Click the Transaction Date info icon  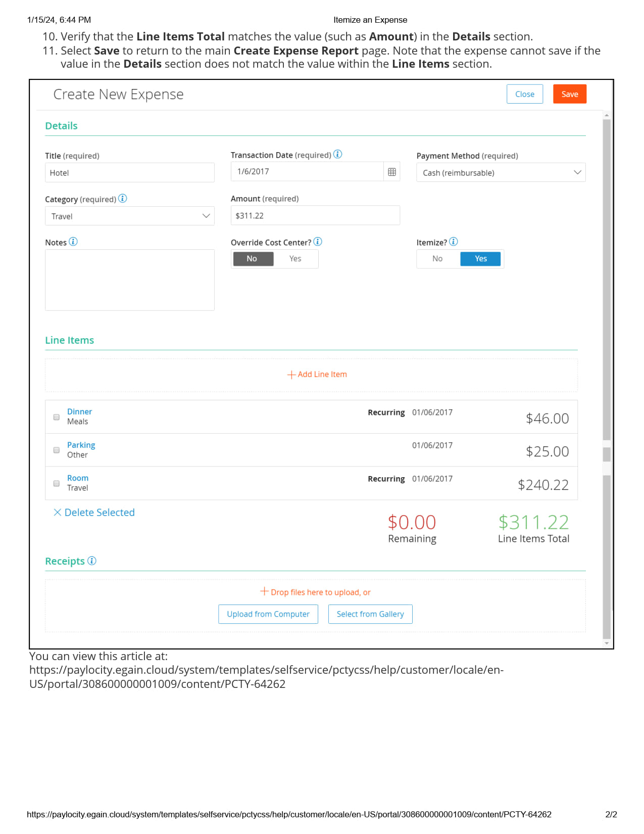coord(338,154)
